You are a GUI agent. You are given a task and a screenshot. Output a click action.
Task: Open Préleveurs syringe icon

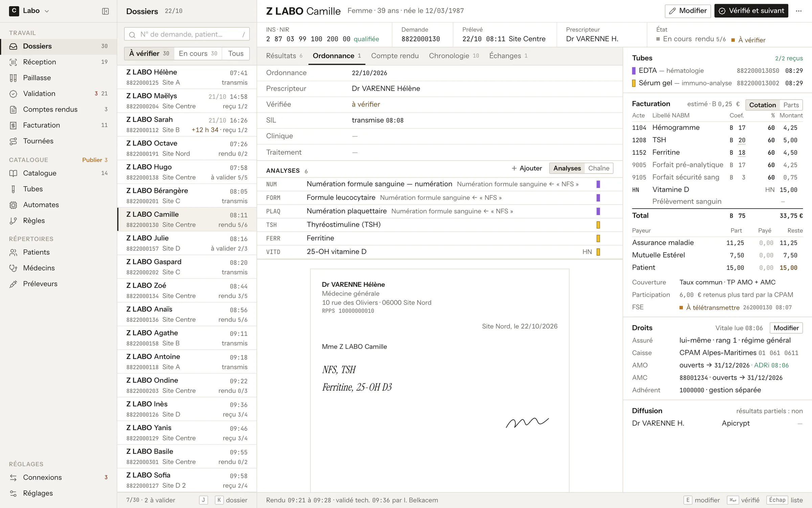[x=13, y=284]
